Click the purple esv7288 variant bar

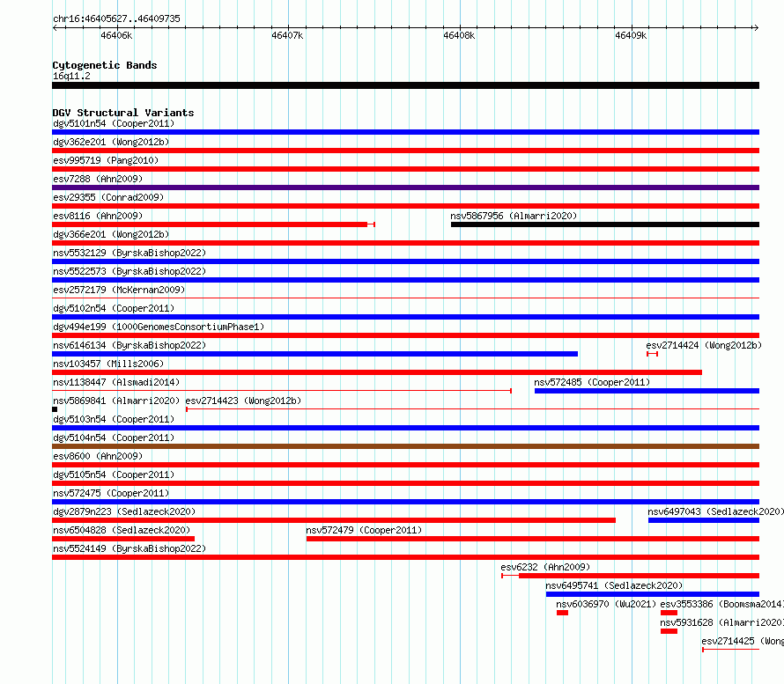405,188
